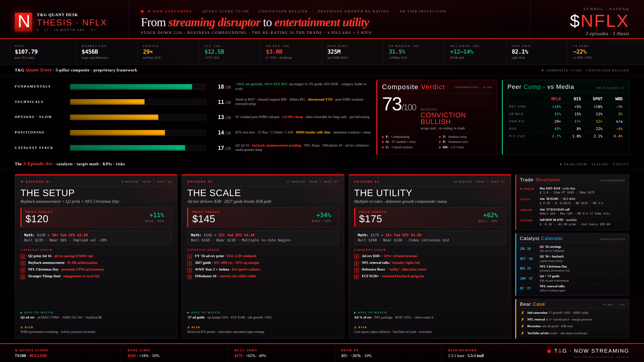Click the X mark beside NFL renewal at 2× price
The image size is (644, 362).
point(522,320)
